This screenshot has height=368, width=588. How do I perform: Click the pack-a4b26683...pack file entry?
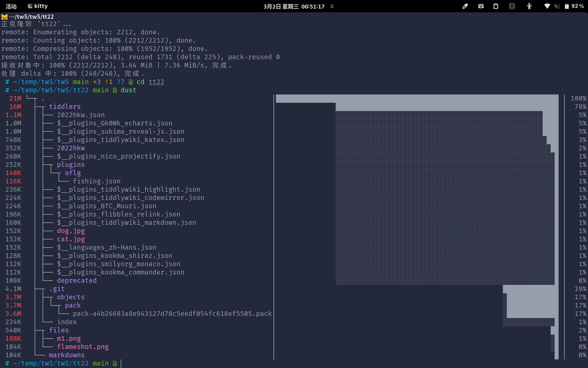point(172,314)
